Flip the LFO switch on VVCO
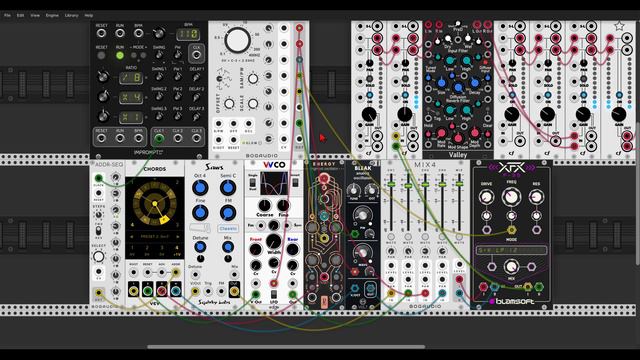 274,294
